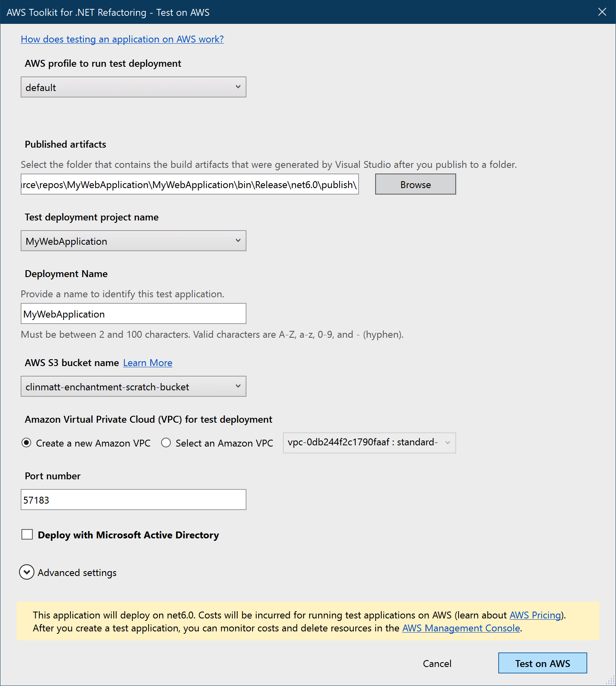Click the Deployment Name text field
Image resolution: width=616 pixels, height=686 pixels.
[133, 313]
